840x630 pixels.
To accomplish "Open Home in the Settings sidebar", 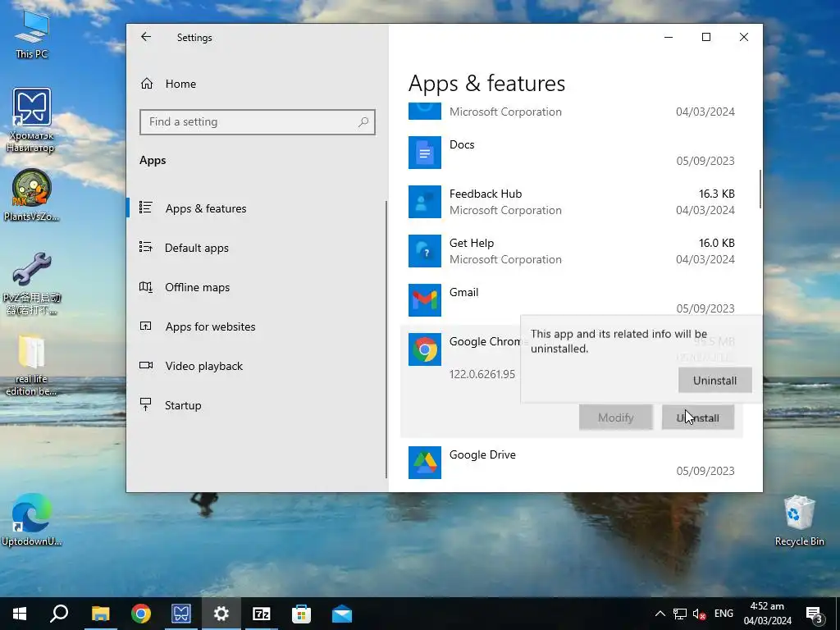I will click(x=180, y=84).
